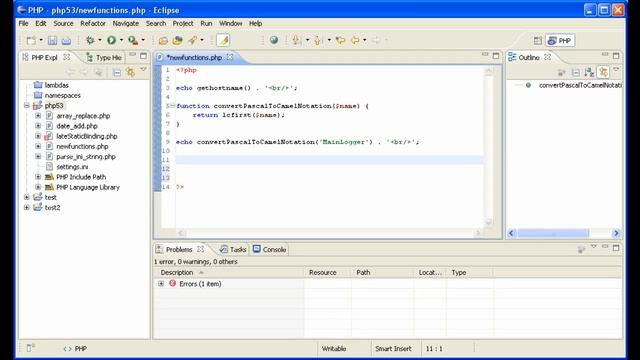
Task: Click the fast view icon in status bar
Action: 31,348
